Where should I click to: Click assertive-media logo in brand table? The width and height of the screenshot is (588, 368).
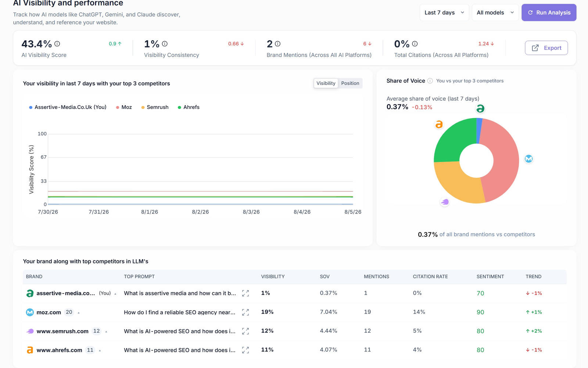tap(30, 293)
